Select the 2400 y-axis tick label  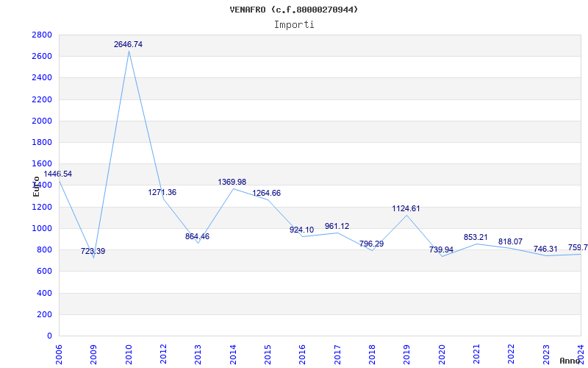42,78
